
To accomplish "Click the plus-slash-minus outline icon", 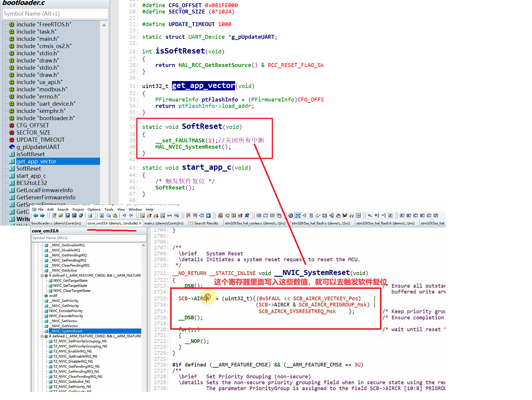I will click(370, 215).
